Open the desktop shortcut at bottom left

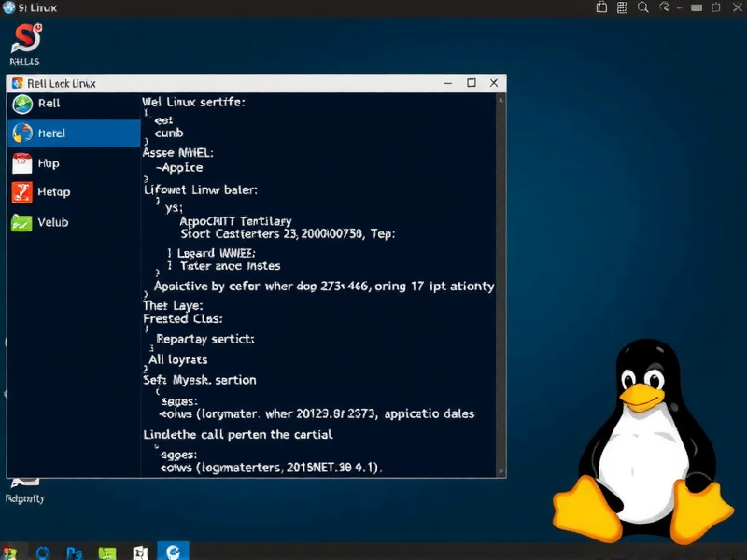(24, 486)
